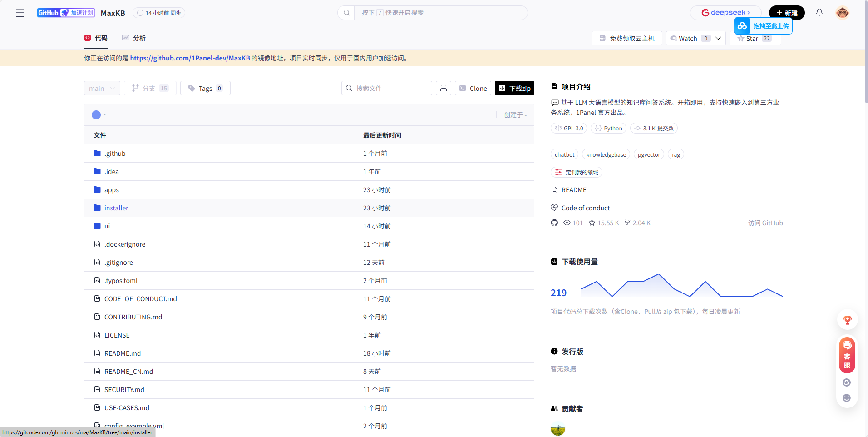Click the pgvector topic tag
The width and height of the screenshot is (868, 437).
[x=649, y=154]
